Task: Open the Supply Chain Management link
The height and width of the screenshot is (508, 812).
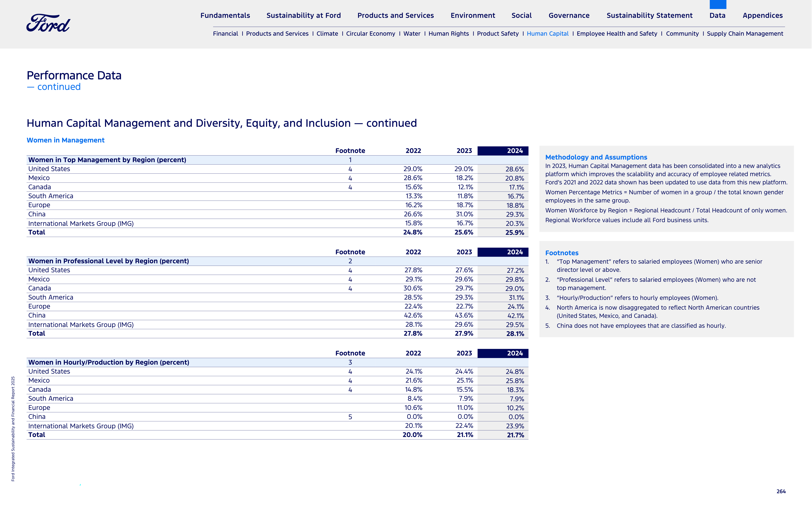Action: tap(745, 34)
